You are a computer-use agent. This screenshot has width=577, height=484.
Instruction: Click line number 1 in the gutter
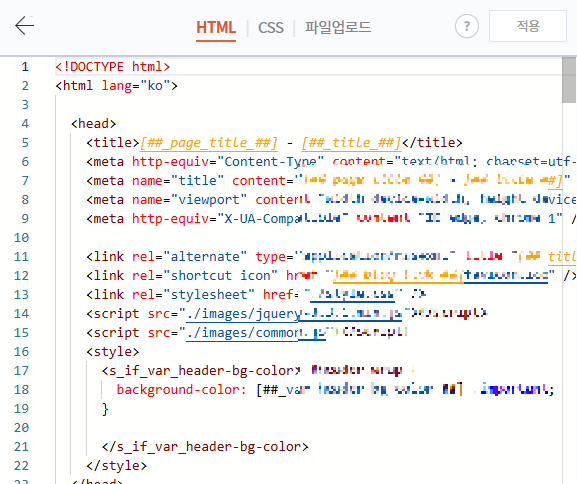tap(25, 67)
